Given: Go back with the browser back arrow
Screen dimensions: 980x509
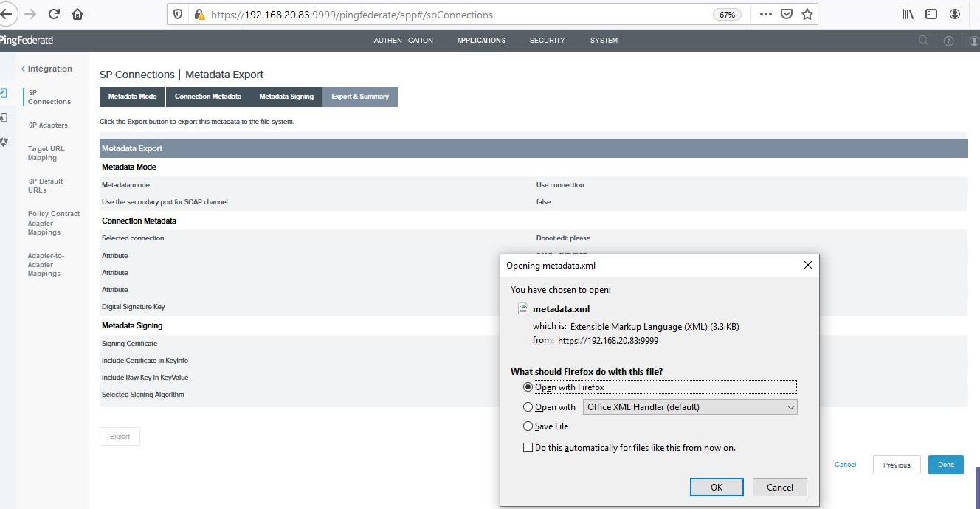Looking at the screenshot, I should (6, 14).
